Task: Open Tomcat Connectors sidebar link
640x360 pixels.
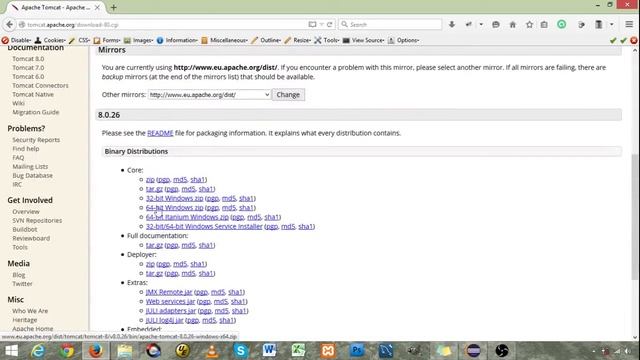Action: [40, 86]
